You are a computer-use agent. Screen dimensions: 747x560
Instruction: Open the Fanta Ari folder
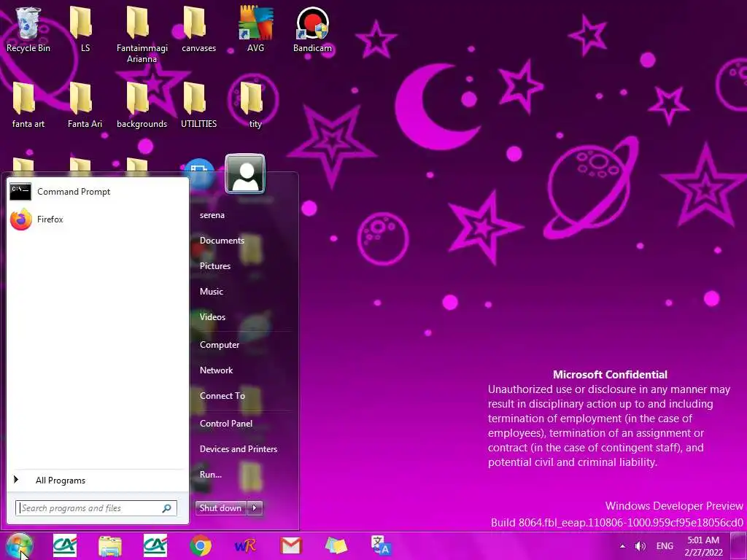(85, 105)
